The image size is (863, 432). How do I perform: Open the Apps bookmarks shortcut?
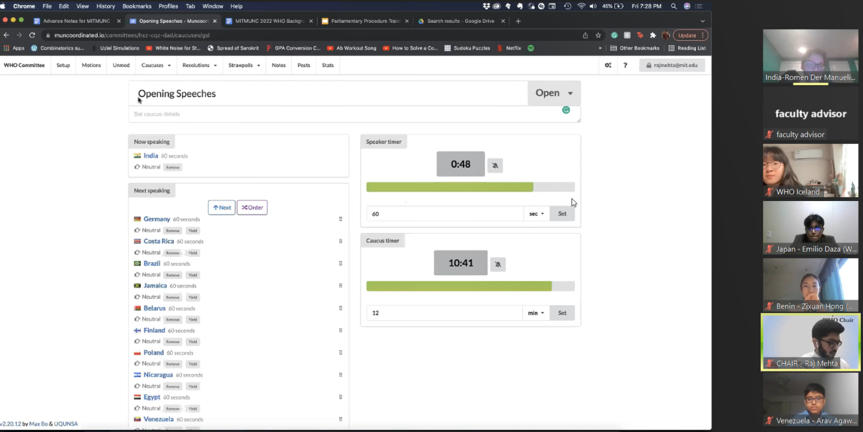pyautogui.click(x=14, y=48)
